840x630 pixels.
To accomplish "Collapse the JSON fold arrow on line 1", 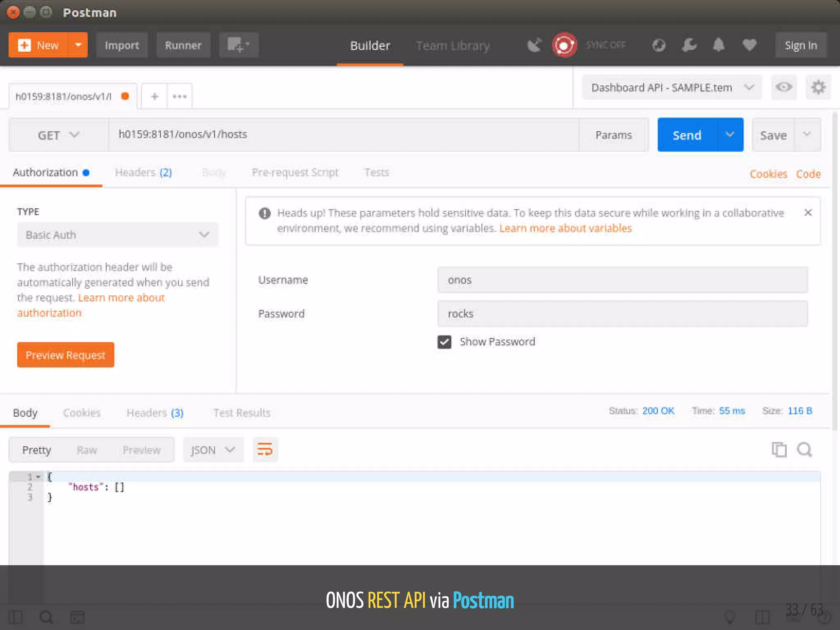I will coord(38,477).
